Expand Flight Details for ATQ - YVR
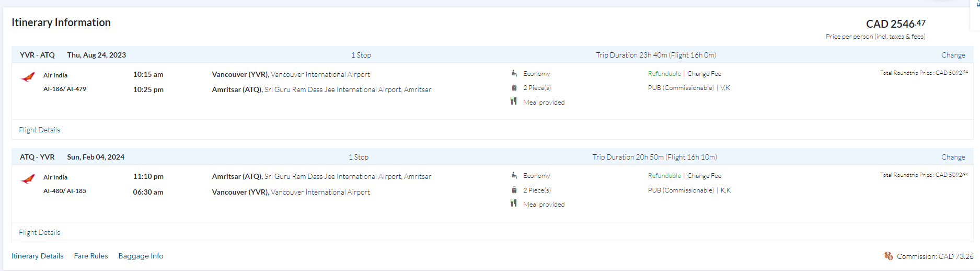This screenshot has width=980, height=271. [x=40, y=232]
